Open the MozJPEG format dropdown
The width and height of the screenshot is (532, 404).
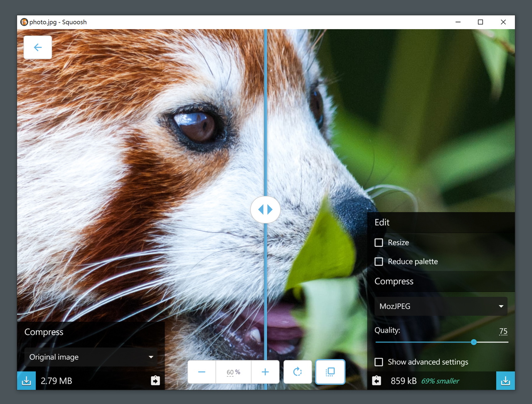coord(441,306)
